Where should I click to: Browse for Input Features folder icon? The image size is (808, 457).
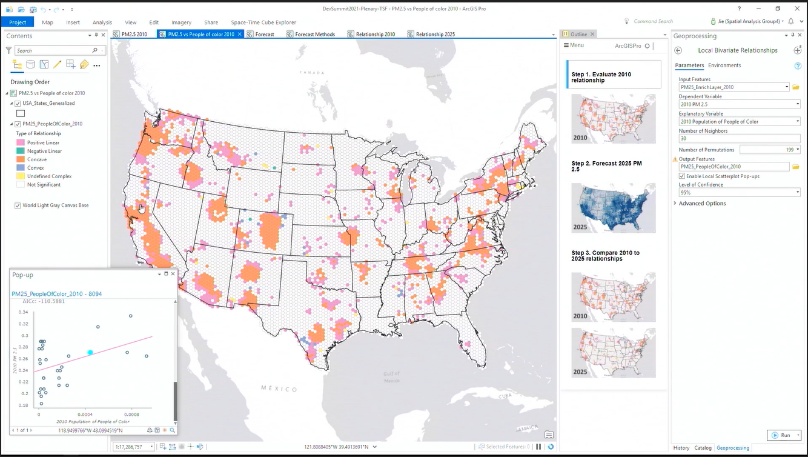(796, 87)
